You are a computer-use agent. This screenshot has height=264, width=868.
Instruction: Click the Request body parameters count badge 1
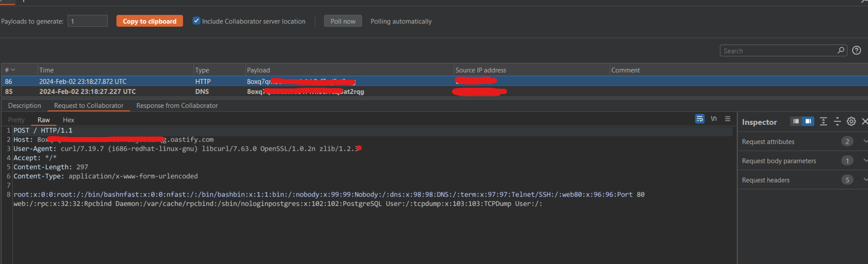pyautogui.click(x=847, y=160)
